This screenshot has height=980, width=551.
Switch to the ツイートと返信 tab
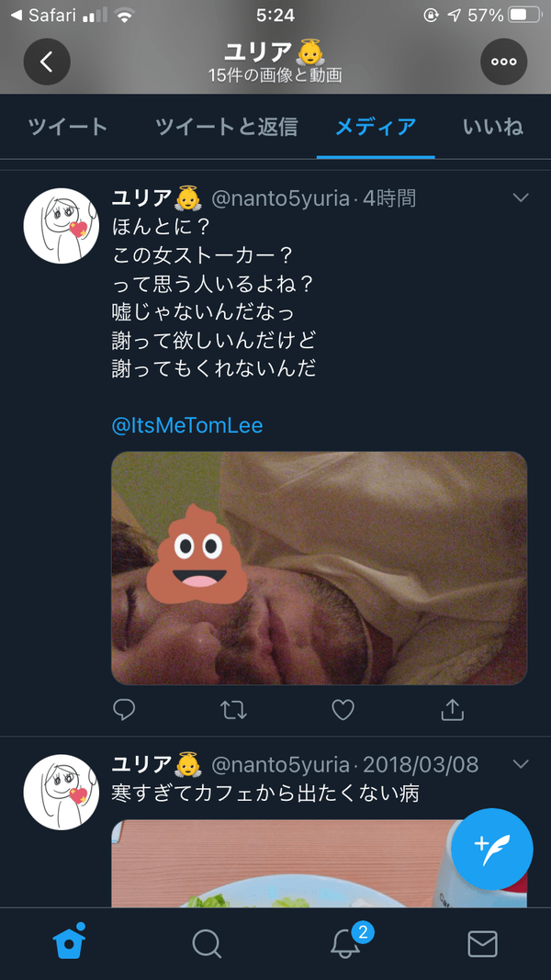point(226,127)
